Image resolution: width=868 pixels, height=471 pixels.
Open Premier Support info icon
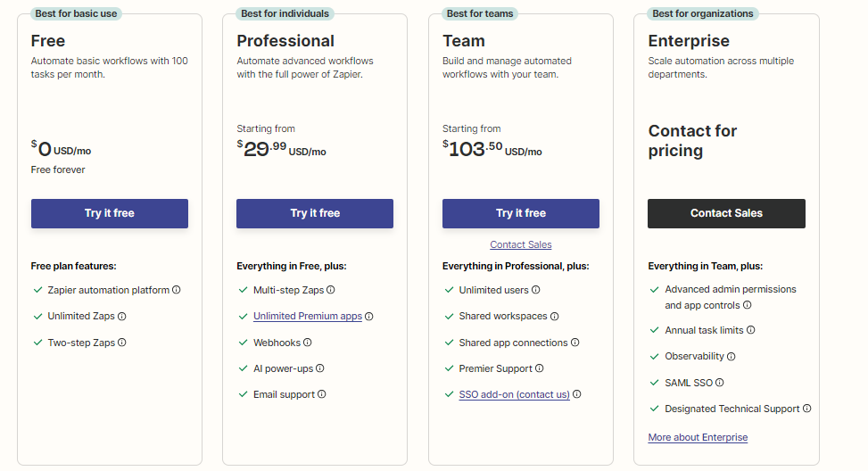pos(540,368)
